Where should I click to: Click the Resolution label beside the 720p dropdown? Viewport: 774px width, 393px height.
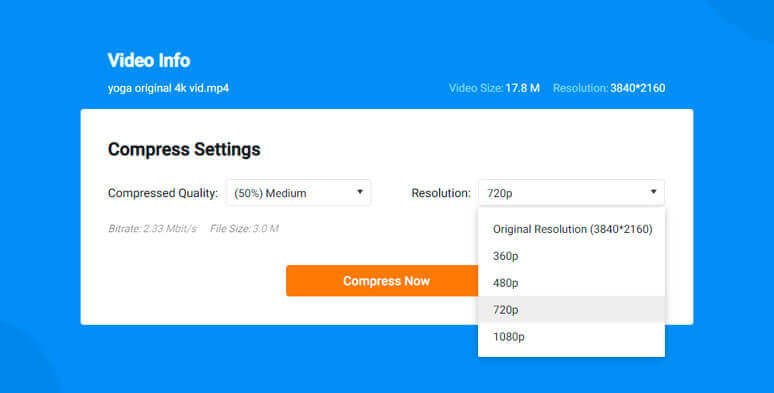coord(441,193)
